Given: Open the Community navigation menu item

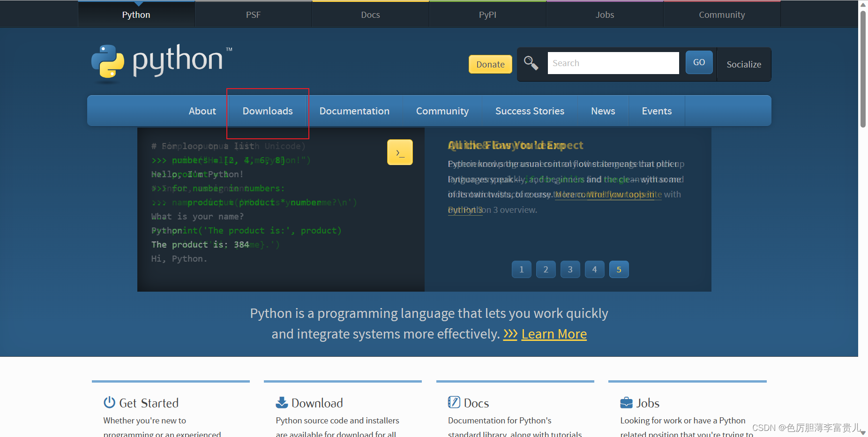Looking at the screenshot, I should click(442, 111).
